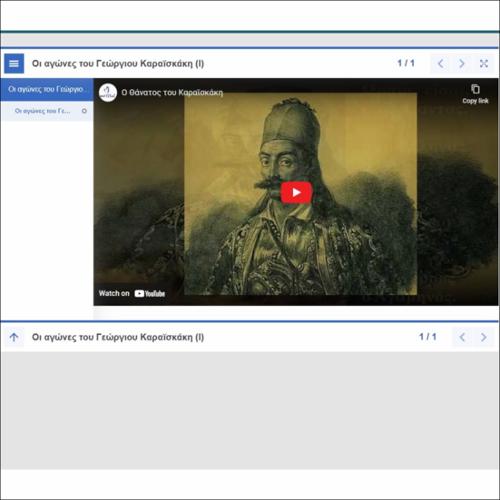This screenshot has height=500, width=500.
Task: Go to next page in bottom footer
Action: [x=484, y=337]
